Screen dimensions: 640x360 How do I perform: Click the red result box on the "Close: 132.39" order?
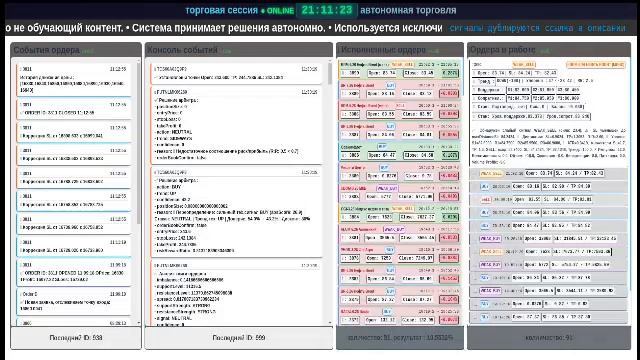[x=449, y=320]
